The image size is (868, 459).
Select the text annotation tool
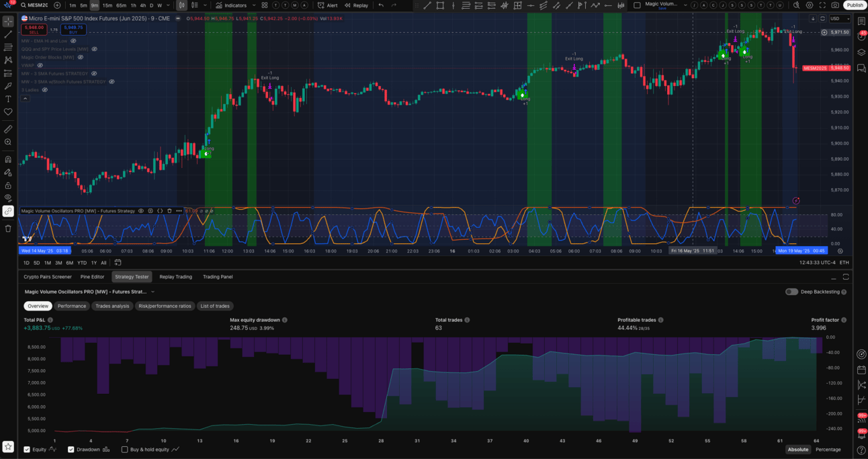tap(8, 99)
